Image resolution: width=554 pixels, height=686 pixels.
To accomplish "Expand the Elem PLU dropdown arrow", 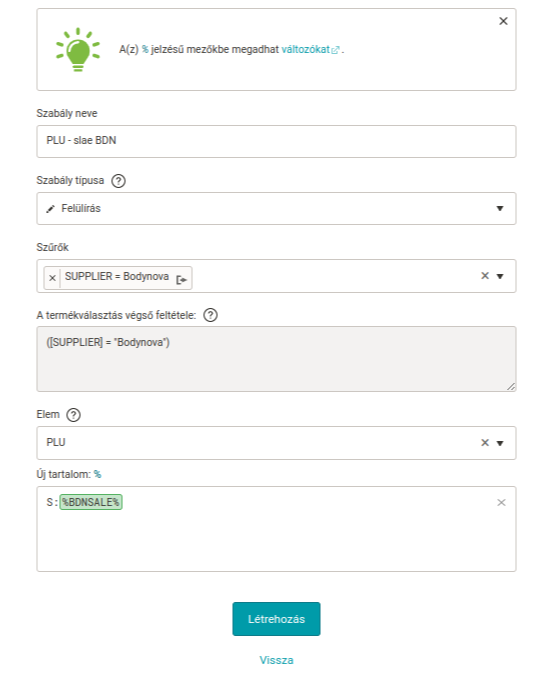I will click(x=500, y=443).
